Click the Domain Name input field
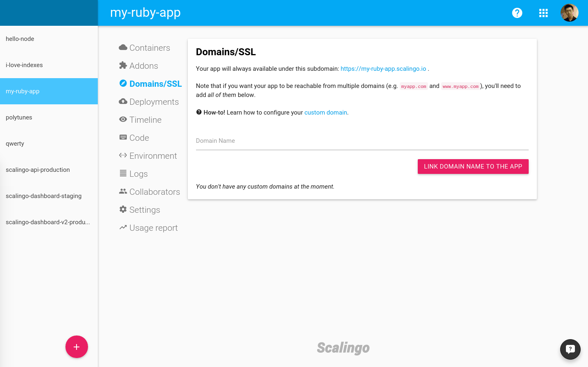Image resolution: width=588 pixels, height=367 pixels. pos(362,141)
